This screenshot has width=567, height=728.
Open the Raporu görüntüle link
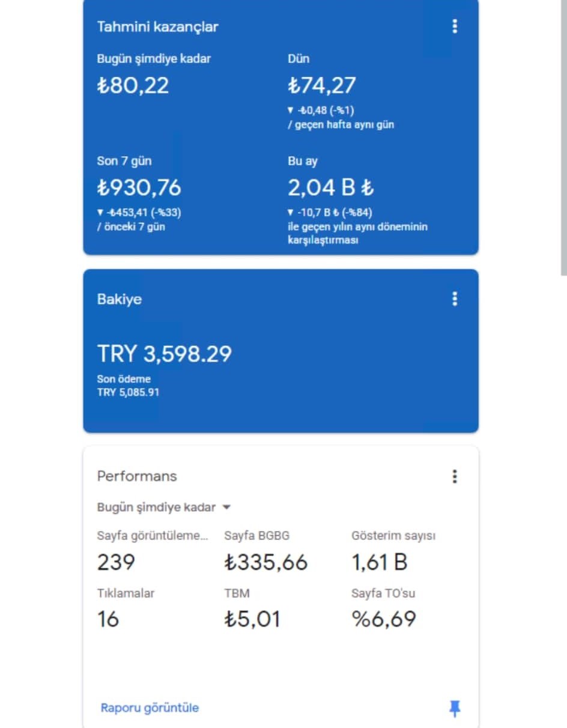(x=150, y=708)
